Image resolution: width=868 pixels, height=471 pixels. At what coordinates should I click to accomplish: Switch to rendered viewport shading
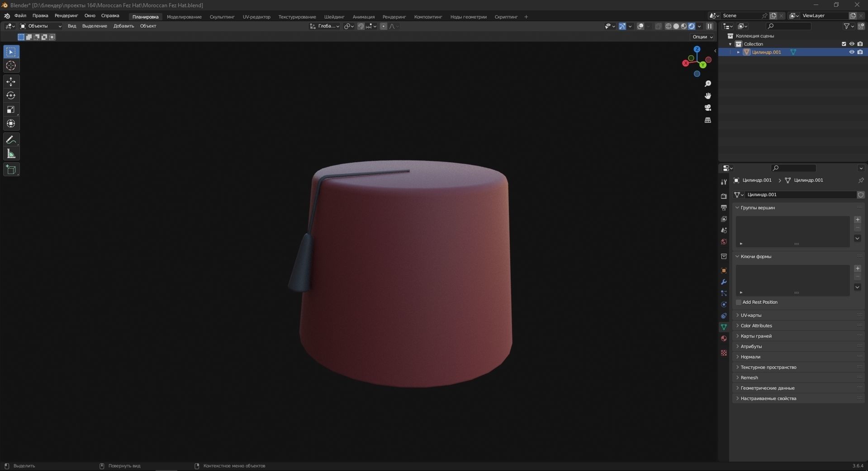tap(692, 26)
